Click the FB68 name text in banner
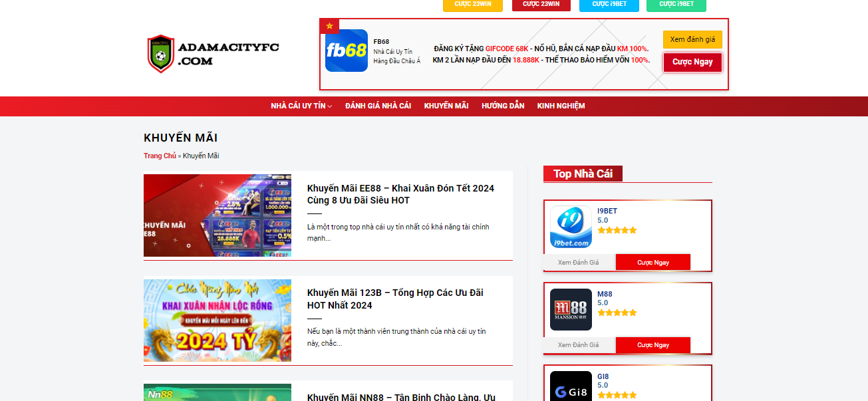This screenshot has height=401, width=868. pyautogui.click(x=381, y=41)
